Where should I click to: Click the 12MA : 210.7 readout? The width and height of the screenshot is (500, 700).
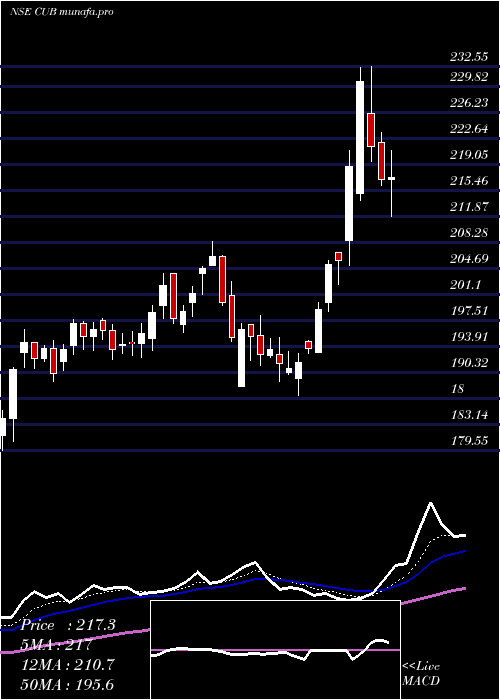tap(68, 664)
